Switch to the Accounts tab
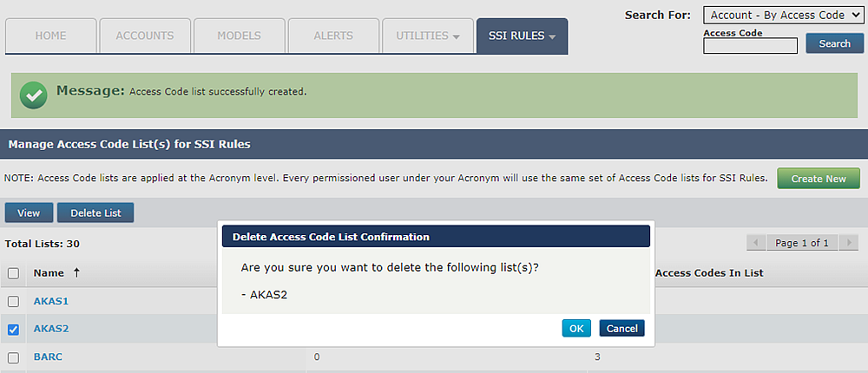This screenshot has width=868, height=373. [x=145, y=36]
